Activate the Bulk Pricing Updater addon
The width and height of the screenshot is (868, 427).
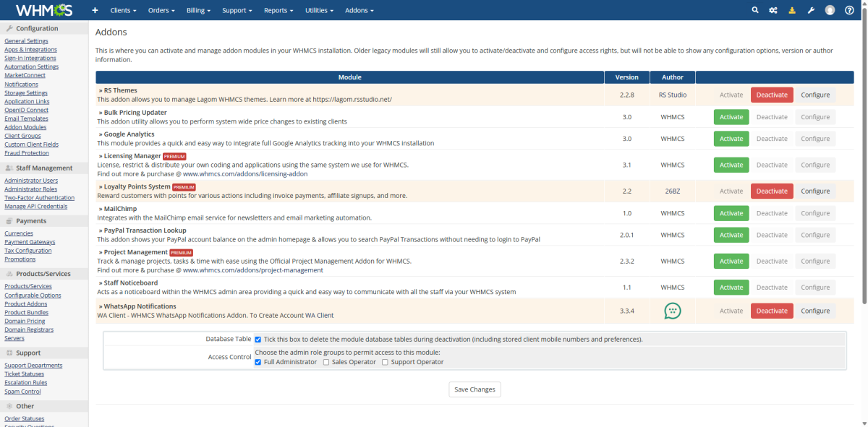click(731, 117)
